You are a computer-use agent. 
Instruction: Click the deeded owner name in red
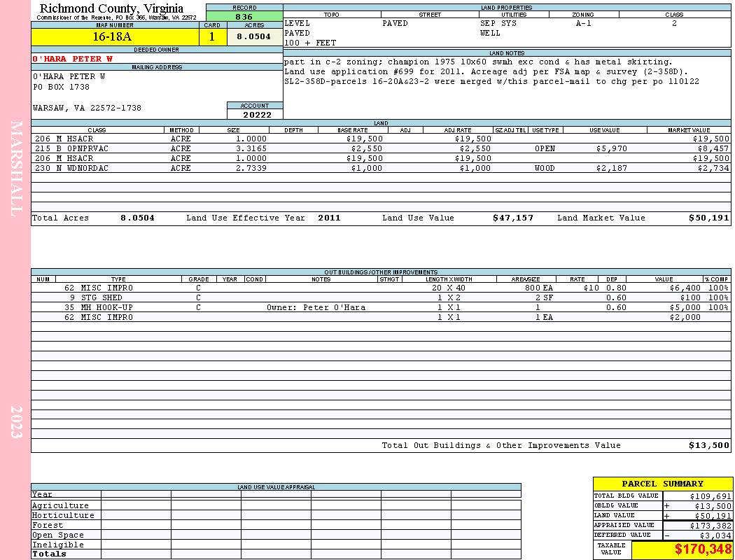pyautogui.click(x=72, y=59)
